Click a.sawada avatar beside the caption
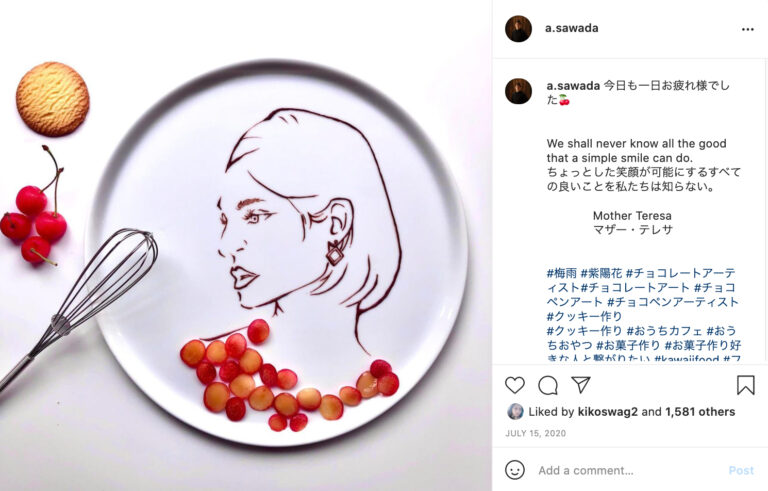The image size is (768, 491). tap(518, 91)
